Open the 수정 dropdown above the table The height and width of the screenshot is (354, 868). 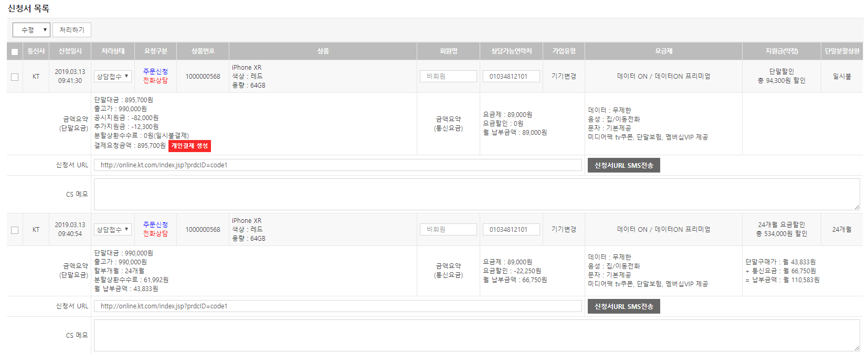[31, 30]
